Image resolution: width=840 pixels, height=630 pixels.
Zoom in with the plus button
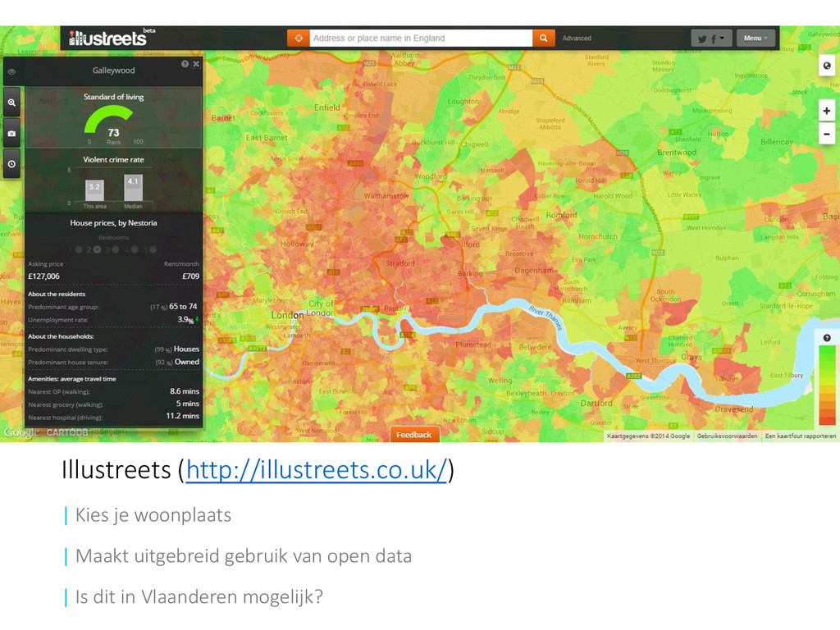[x=827, y=111]
